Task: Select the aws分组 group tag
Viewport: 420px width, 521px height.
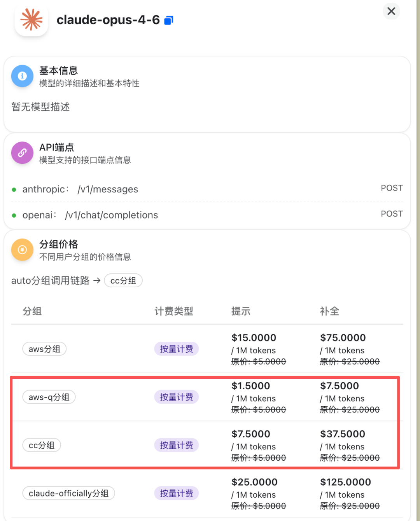Action: point(44,349)
